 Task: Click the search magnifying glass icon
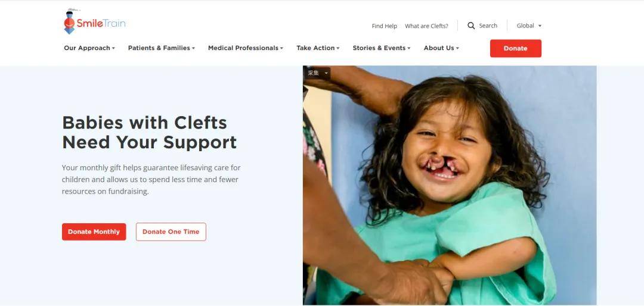471,26
